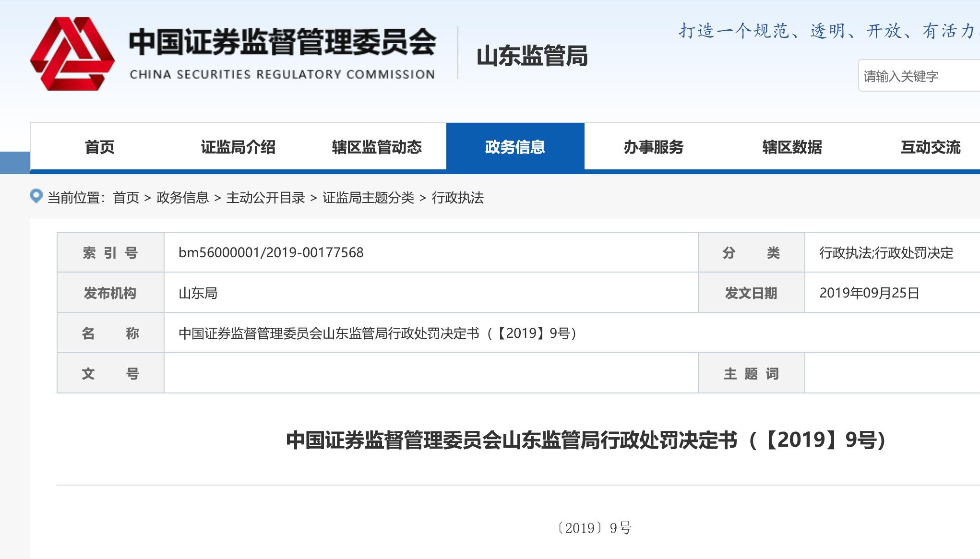Screen dimensions: 980x559
Task: Click the 请输入关键字 search field
Action: tap(919, 76)
